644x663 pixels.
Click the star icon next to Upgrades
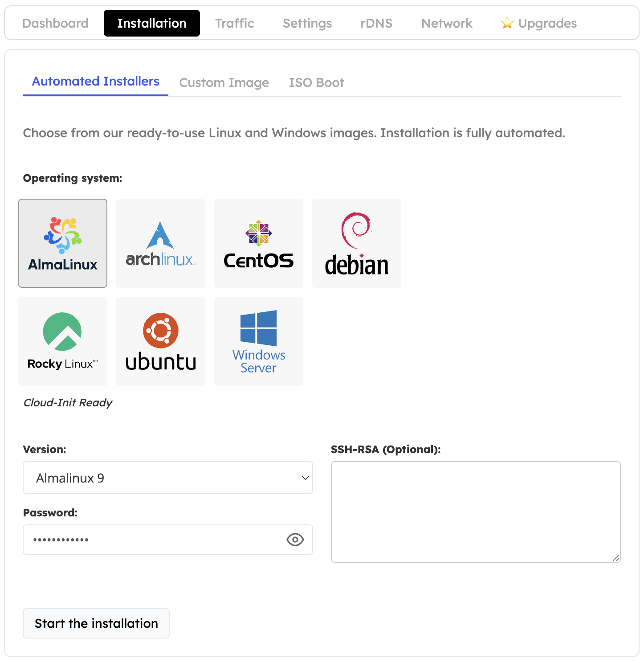(x=507, y=23)
